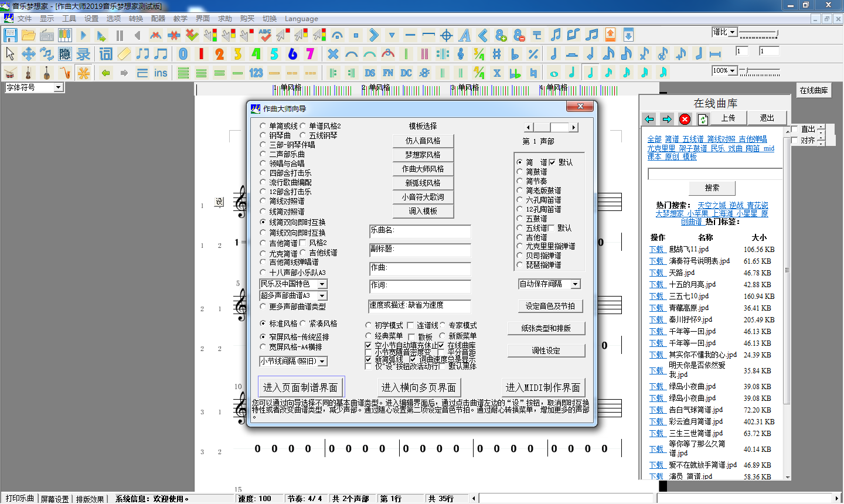Click the four-way move arrows icon
Image resolution: width=844 pixels, height=504 pixels.
pos(28,54)
